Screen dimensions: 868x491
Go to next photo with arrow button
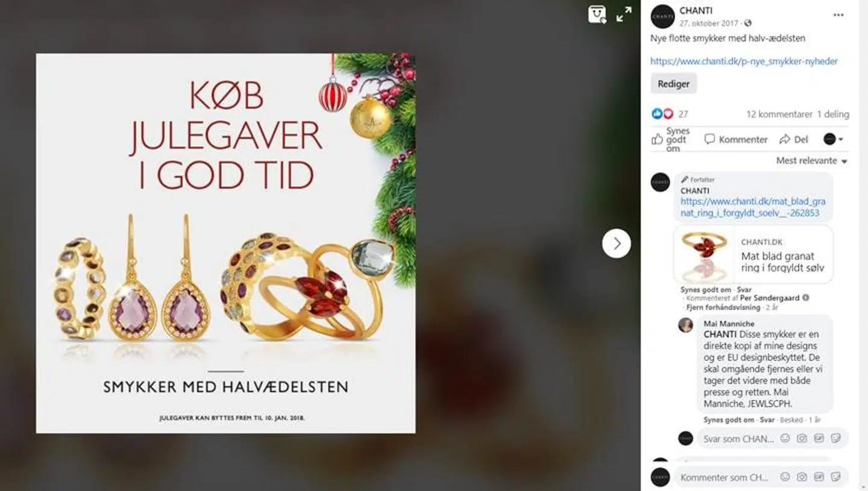click(616, 243)
